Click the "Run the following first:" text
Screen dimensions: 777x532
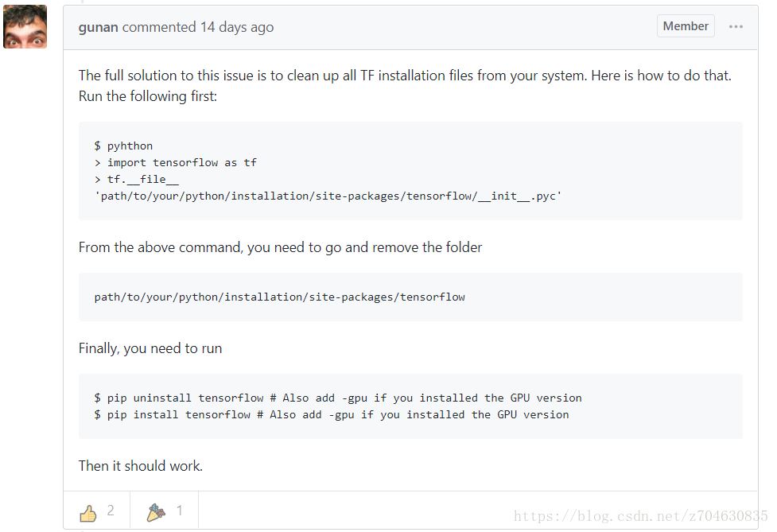pos(147,96)
